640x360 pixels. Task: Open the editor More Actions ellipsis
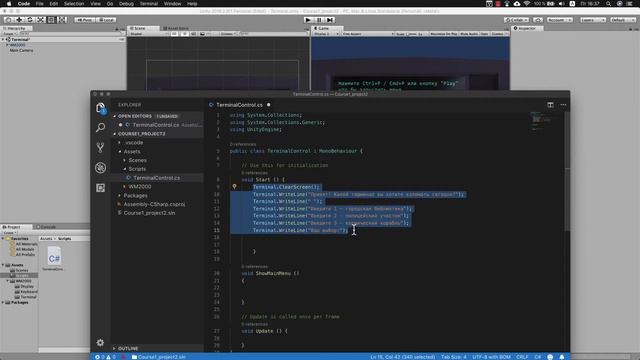pyautogui.click(x=563, y=105)
